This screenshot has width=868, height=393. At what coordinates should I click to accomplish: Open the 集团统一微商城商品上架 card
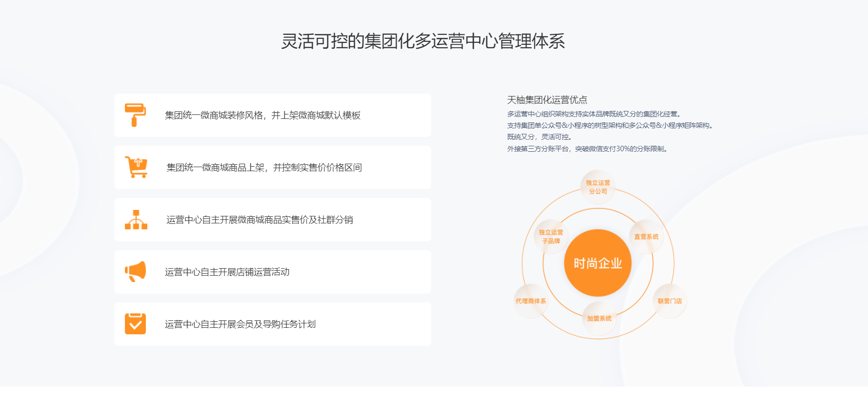click(273, 167)
